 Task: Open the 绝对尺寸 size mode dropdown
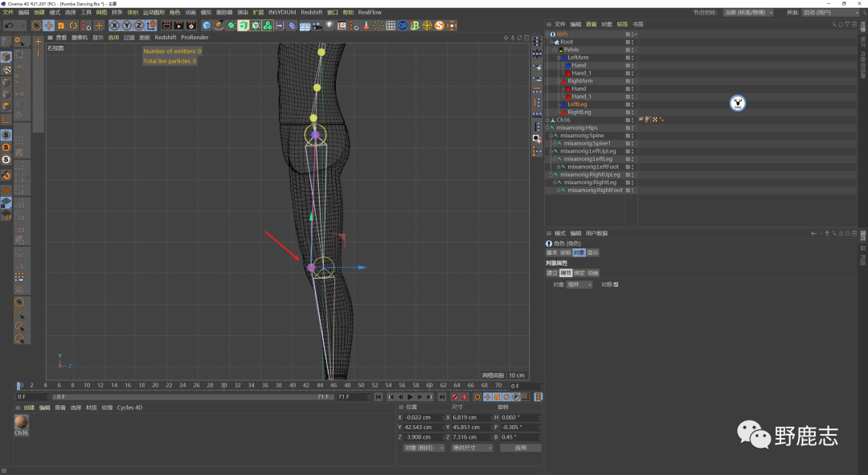coord(472,448)
